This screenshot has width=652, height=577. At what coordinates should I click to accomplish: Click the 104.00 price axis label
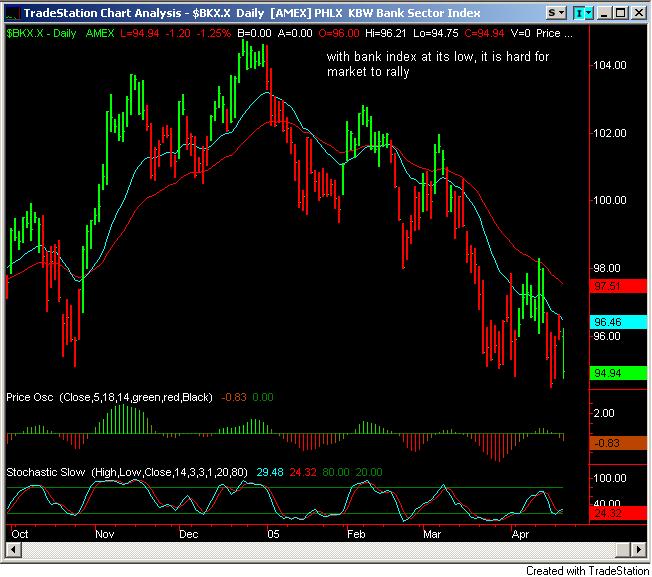[609, 65]
